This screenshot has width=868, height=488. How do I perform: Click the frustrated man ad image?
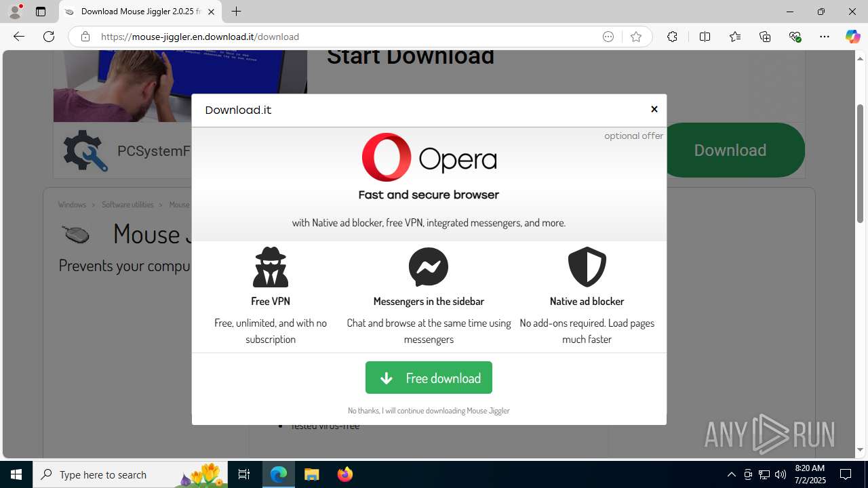(x=180, y=85)
